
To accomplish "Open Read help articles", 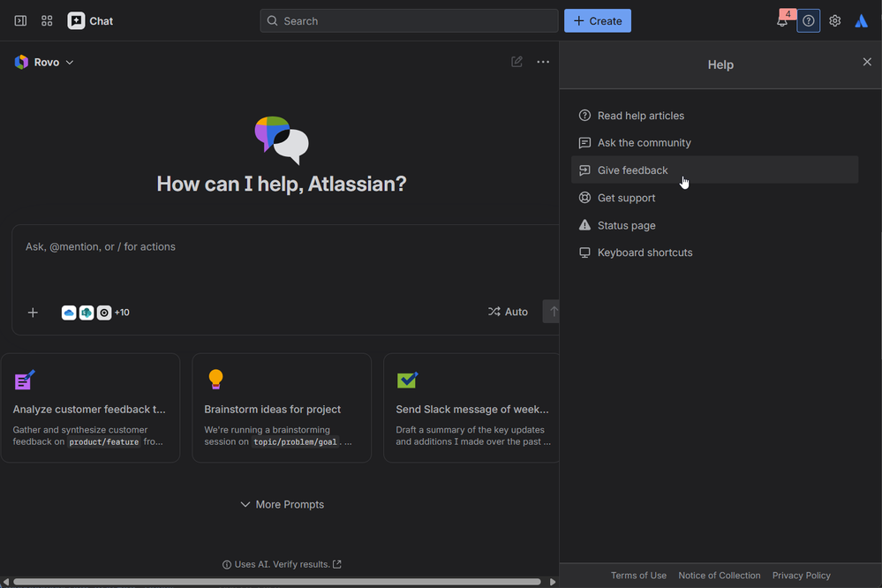I will coord(714,116).
